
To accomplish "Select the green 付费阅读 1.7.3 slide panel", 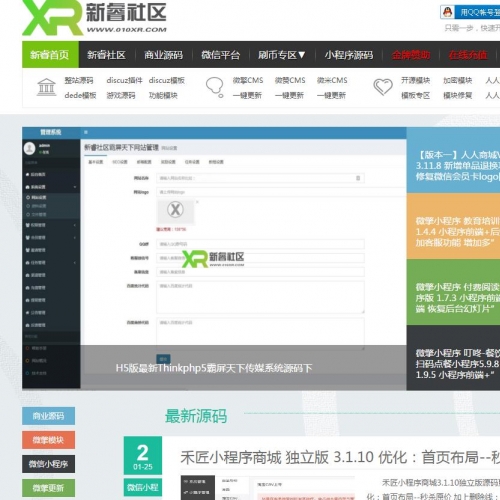I will [x=453, y=292].
